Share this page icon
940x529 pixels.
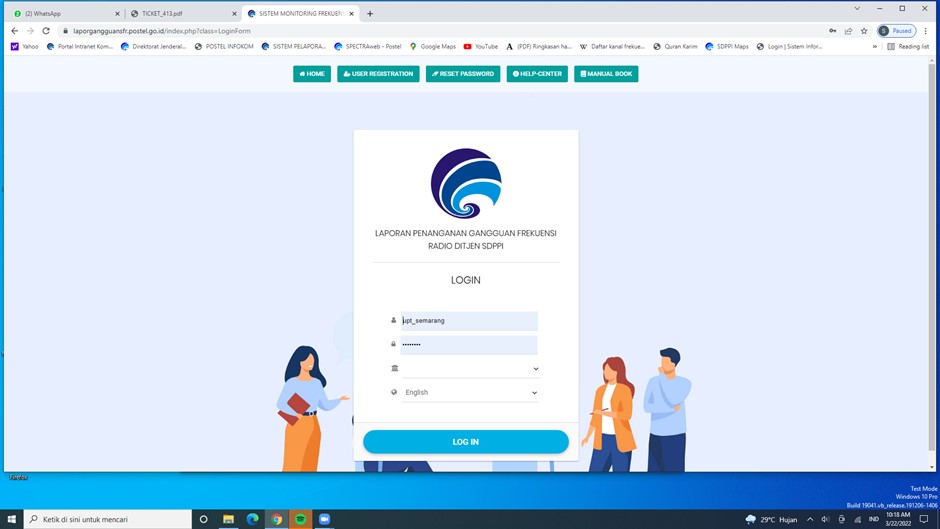(x=848, y=31)
